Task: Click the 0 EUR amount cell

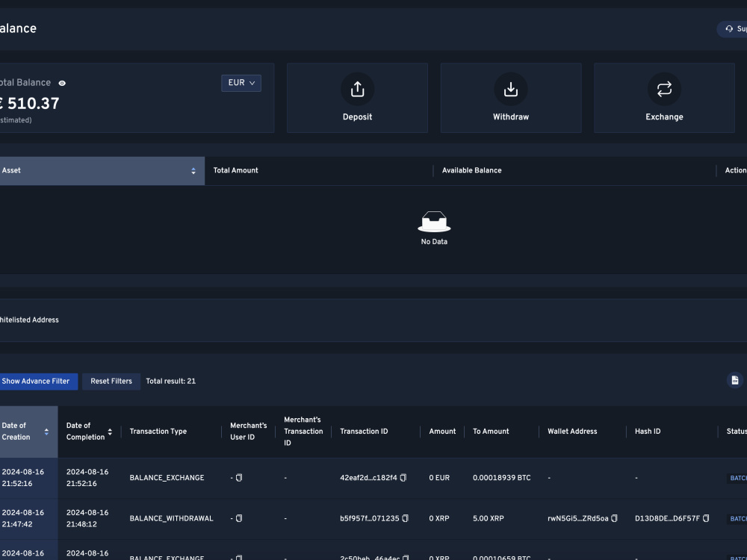Action: [x=439, y=478]
